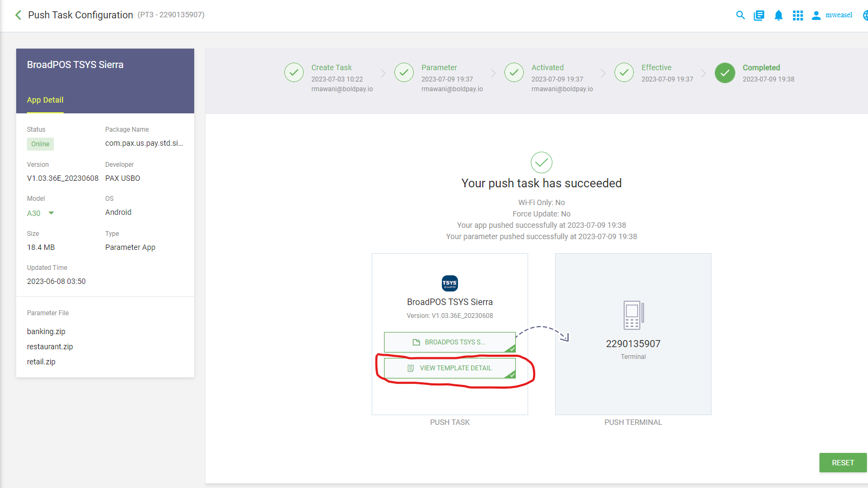Open VIEW TEMPLATE DETAIL

[449, 368]
